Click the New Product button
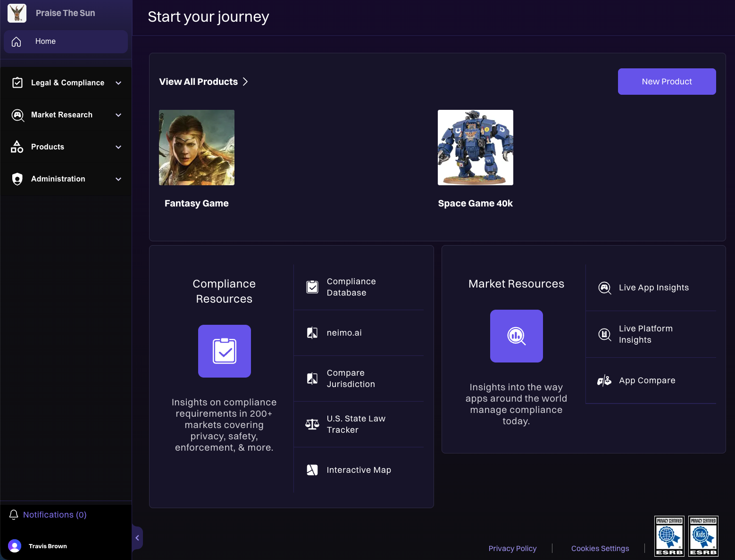This screenshot has width=735, height=560. [x=667, y=82]
